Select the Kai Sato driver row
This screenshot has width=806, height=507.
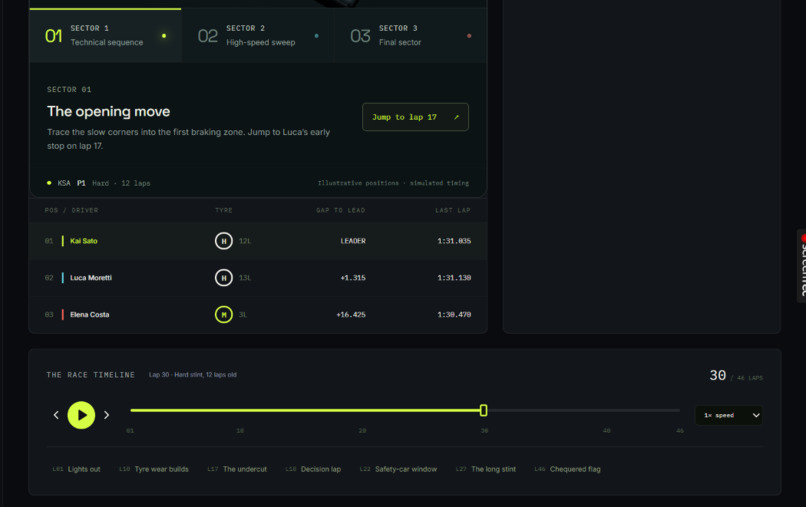tap(258, 241)
